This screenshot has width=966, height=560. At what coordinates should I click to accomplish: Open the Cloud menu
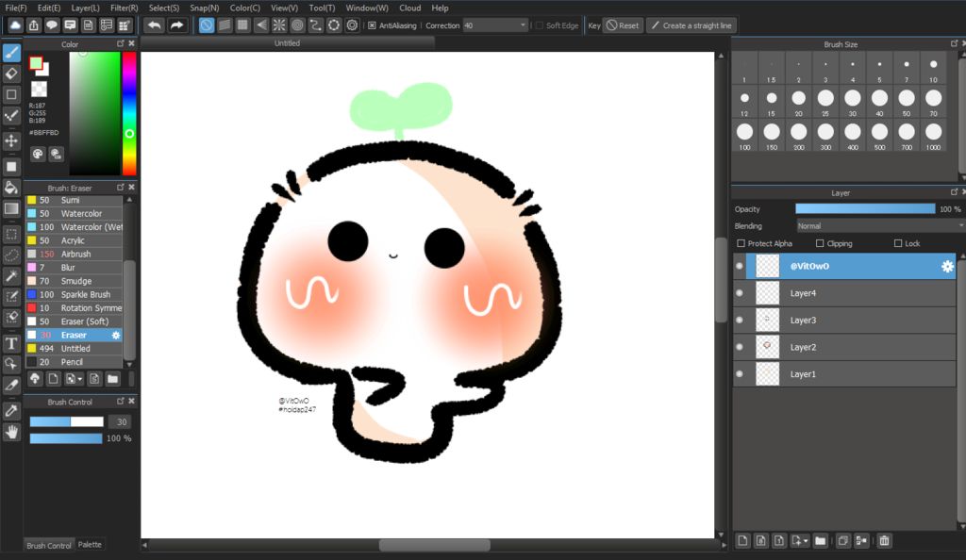pos(409,8)
